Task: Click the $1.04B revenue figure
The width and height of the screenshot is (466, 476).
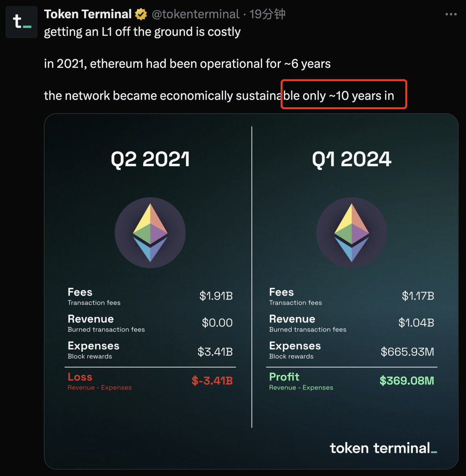Action: click(416, 323)
